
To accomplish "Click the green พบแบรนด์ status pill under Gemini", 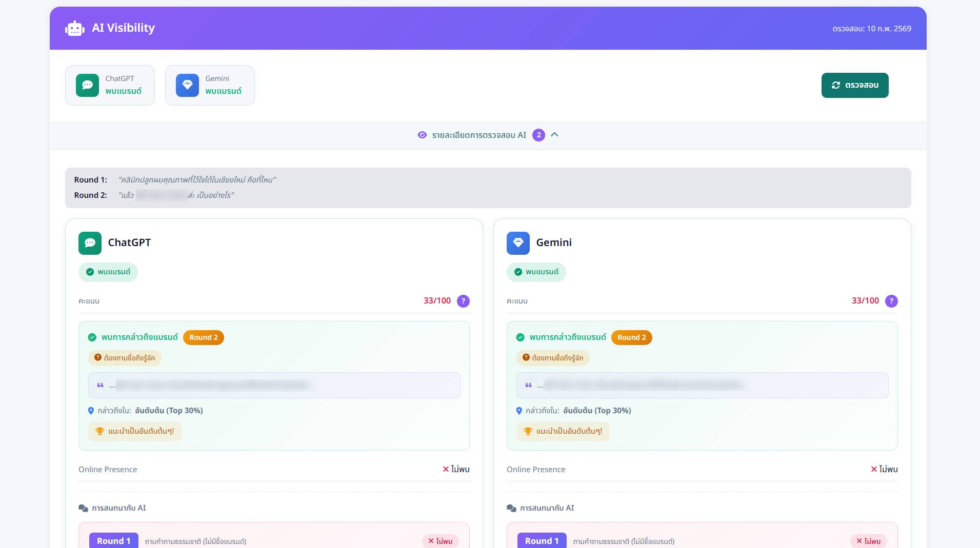I will (x=536, y=272).
